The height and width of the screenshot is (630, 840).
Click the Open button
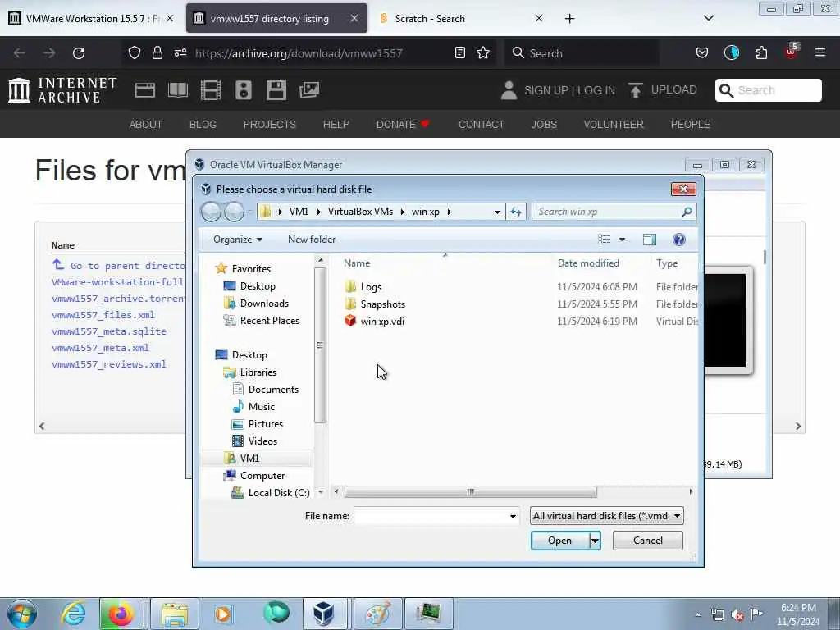(559, 541)
